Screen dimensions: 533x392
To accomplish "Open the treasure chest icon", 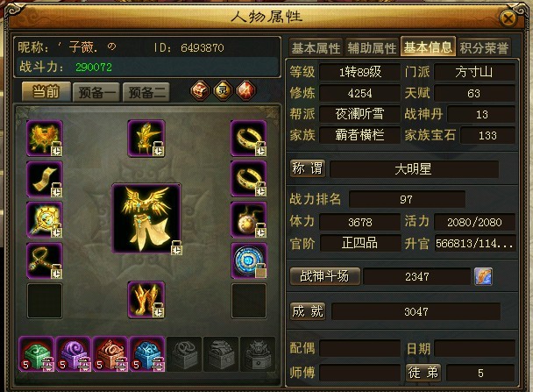I will coord(200,90).
